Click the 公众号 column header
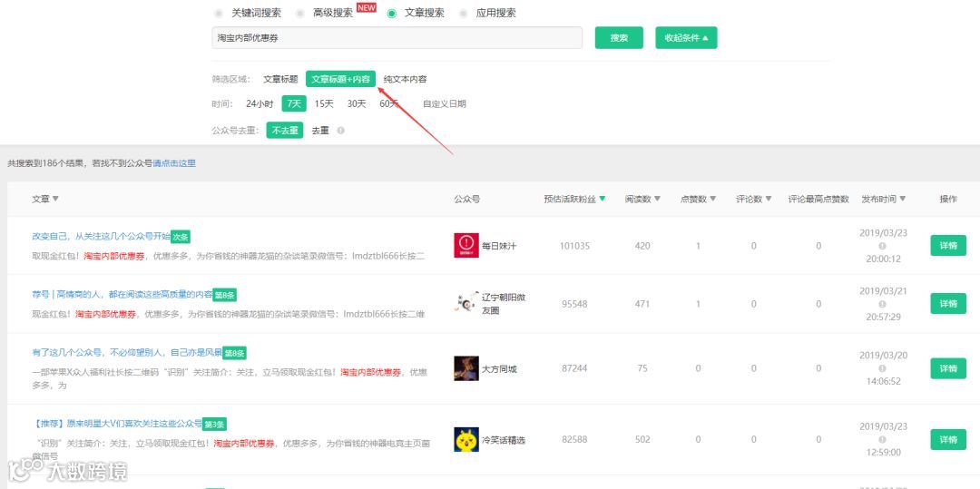This screenshot has width=980, height=489. coord(467,199)
